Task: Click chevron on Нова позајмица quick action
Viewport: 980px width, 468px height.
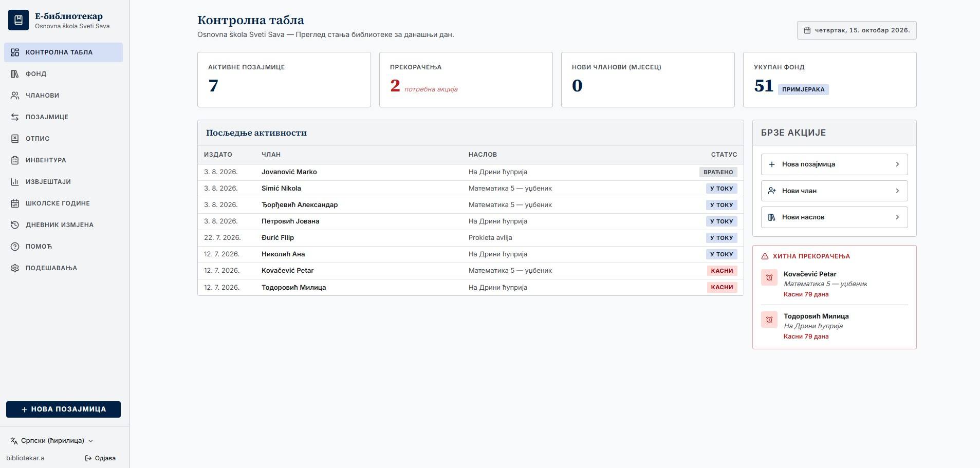Action: pos(897,164)
